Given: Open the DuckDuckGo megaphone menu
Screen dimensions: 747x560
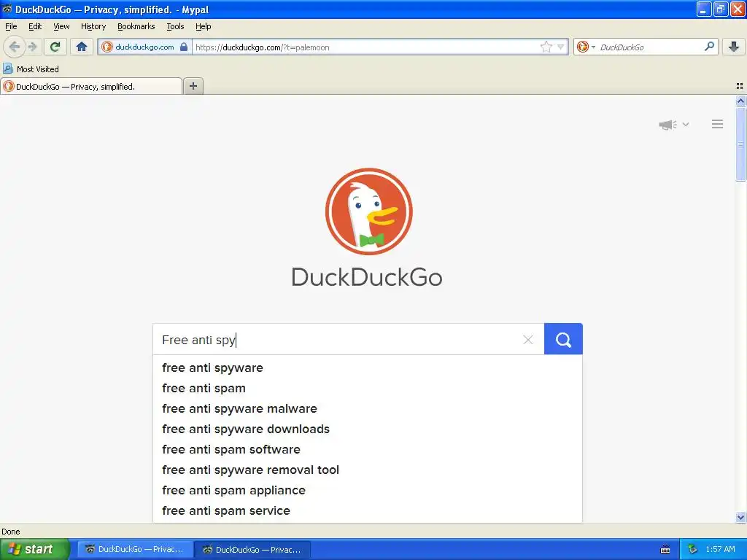Looking at the screenshot, I should pos(673,125).
